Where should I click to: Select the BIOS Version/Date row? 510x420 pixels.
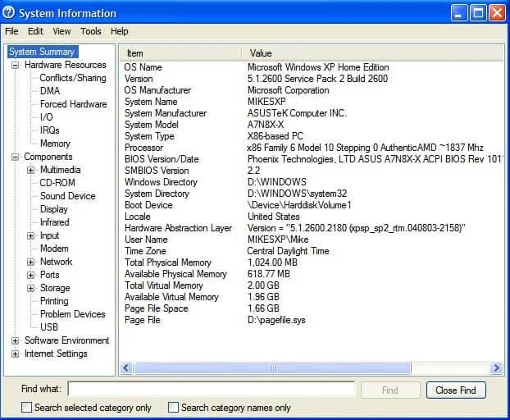(x=312, y=159)
